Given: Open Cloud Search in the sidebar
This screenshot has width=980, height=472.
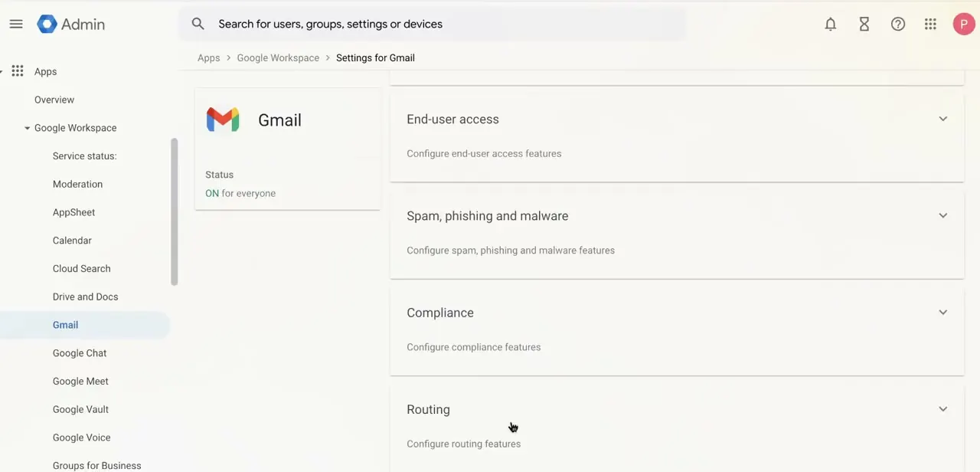Looking at the screenshot, I should tap(81, 268).
